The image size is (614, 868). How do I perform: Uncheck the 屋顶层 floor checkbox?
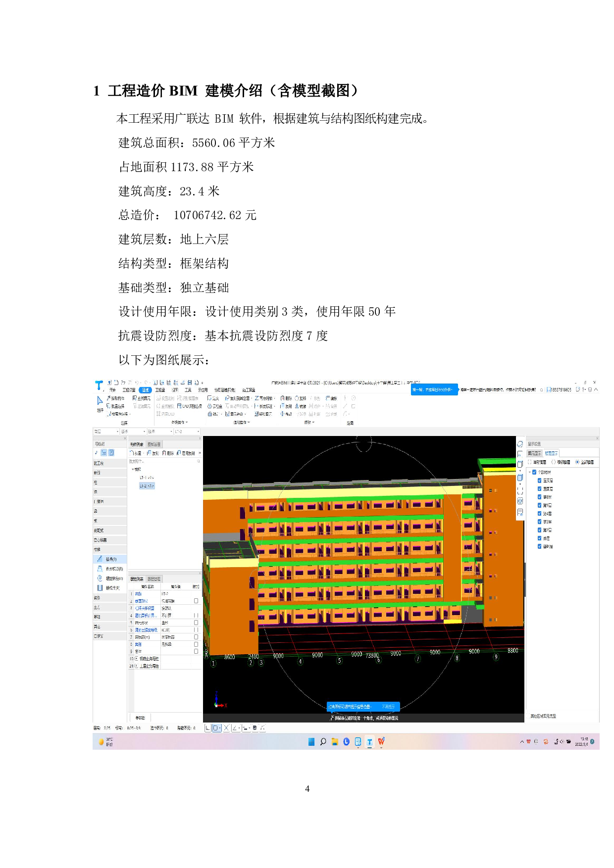pos(539,480)
